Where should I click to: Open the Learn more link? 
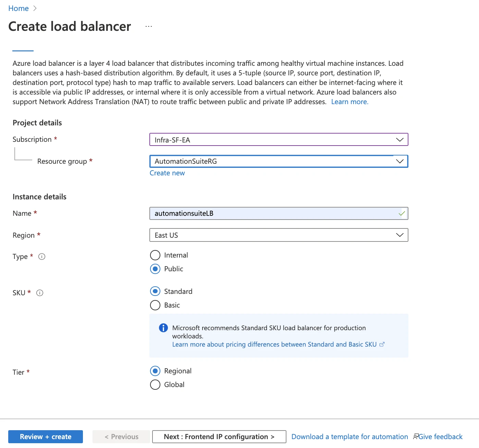coord(350,102)
